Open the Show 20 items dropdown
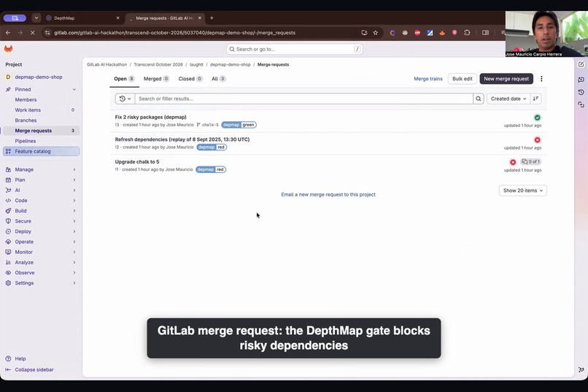 click(523, 191)
